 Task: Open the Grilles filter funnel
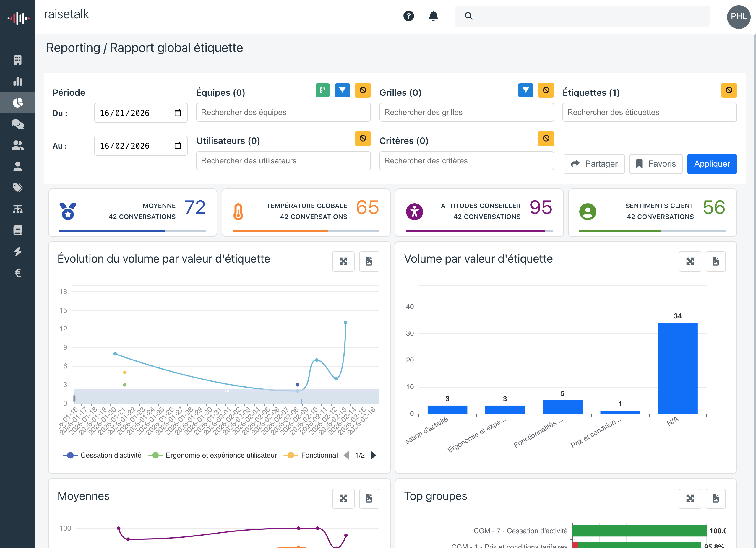coord(525,90)
